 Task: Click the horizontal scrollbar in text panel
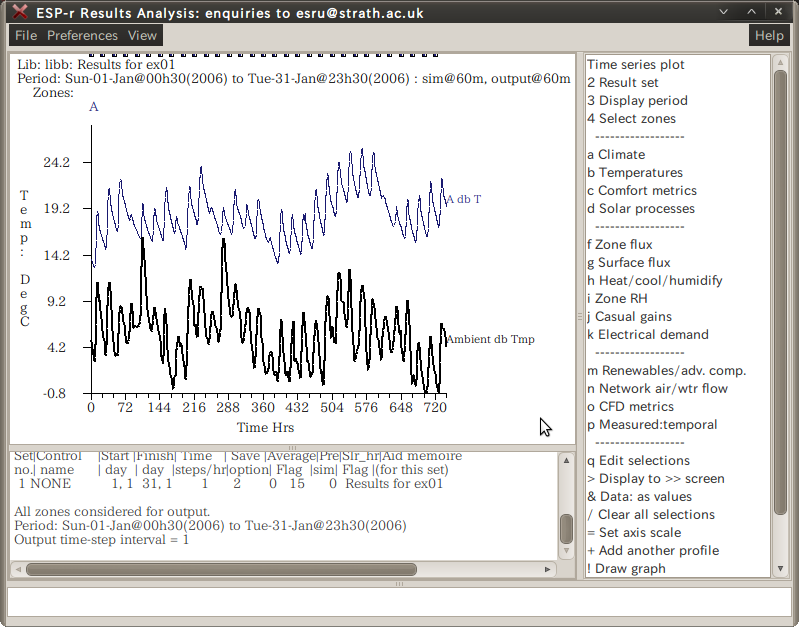point(280,569)
